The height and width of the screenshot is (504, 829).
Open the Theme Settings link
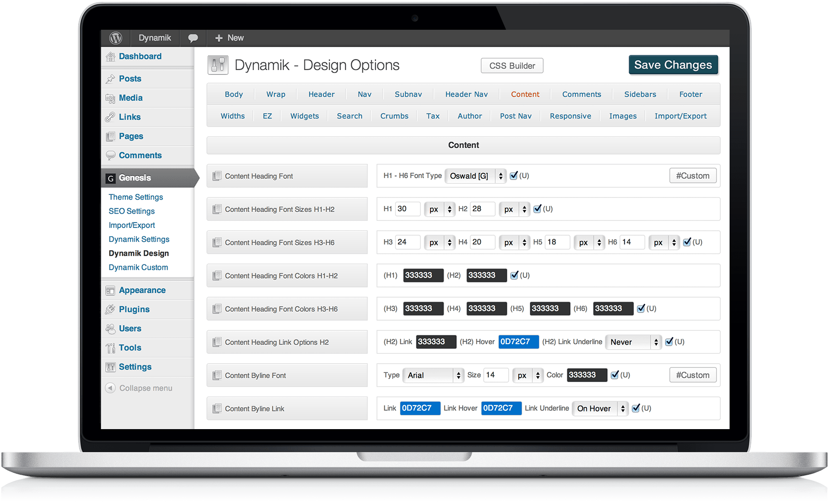click(136, 197)
